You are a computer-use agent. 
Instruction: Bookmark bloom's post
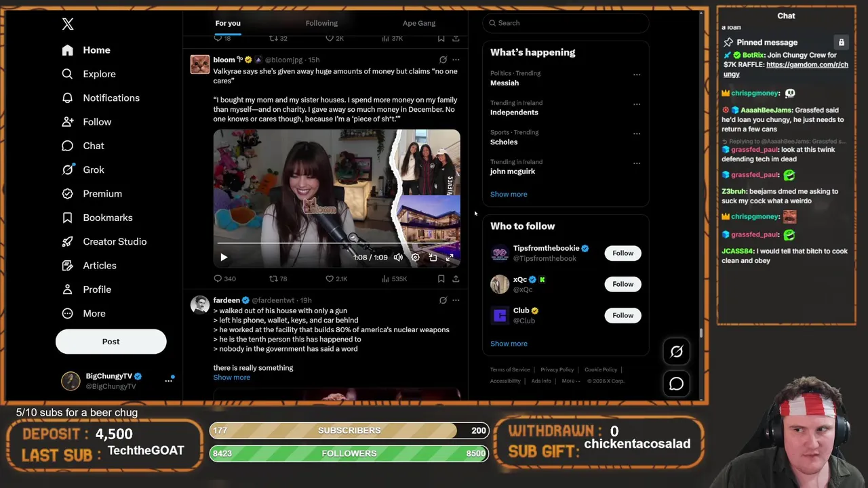pos(441,279)
